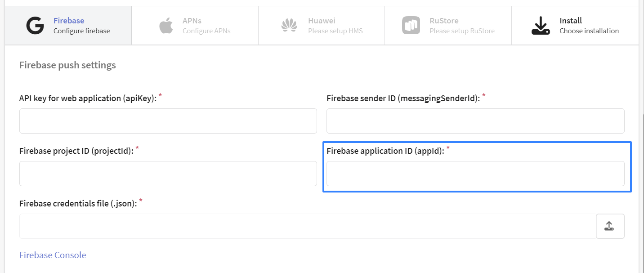Focus the Firebase sender ID input
The width and height of the screenshot is (644, 273).
(x=475, y=121)
